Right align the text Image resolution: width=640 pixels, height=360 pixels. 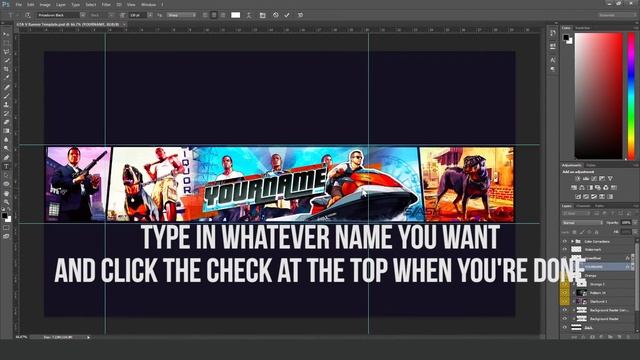tap(223, 15)
